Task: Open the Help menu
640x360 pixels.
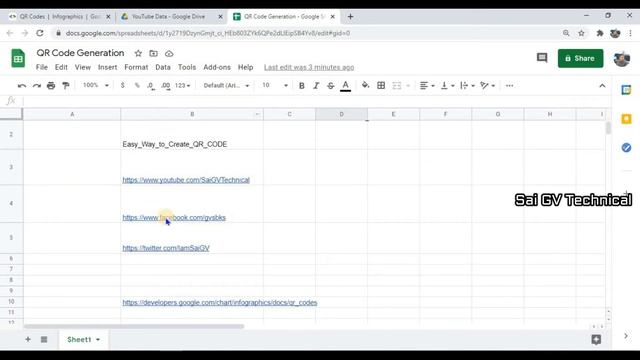Action: (x=245, y=67)
